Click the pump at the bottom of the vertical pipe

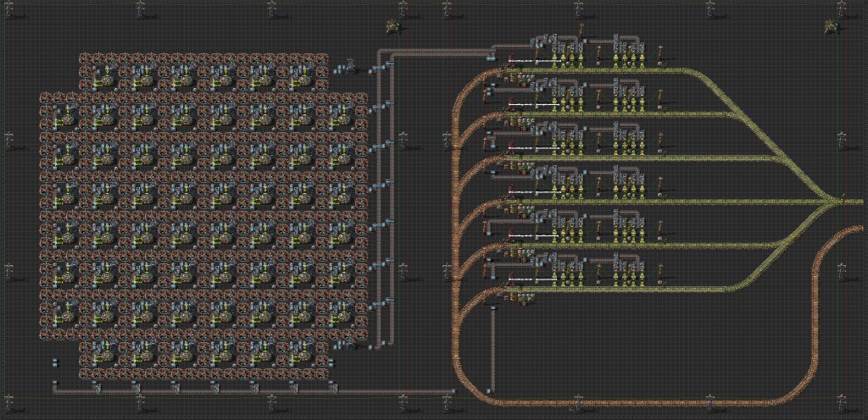491,389
